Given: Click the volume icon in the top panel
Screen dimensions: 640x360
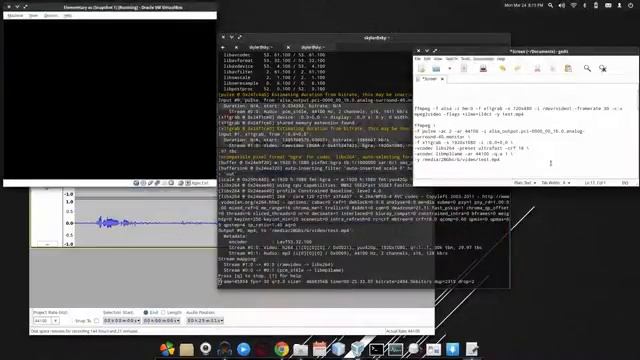Looking at the screenshot, I should (562, 5).
